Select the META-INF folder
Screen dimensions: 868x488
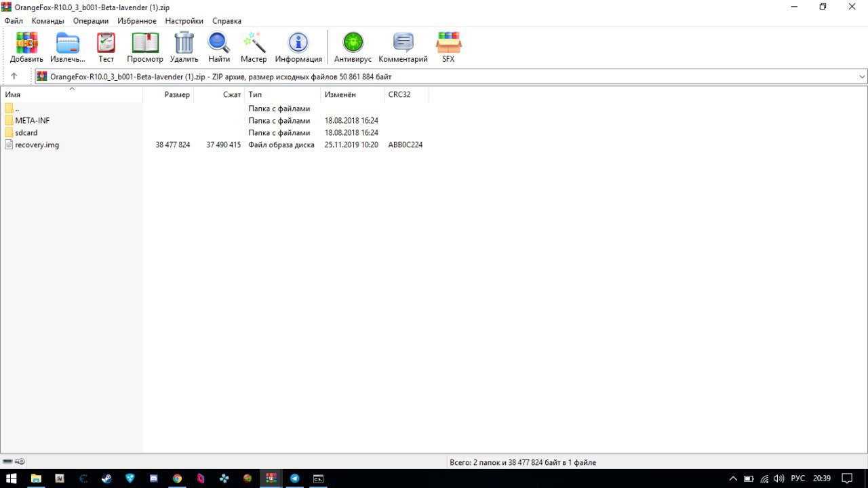pyautogui.click(x=27, y=121)
